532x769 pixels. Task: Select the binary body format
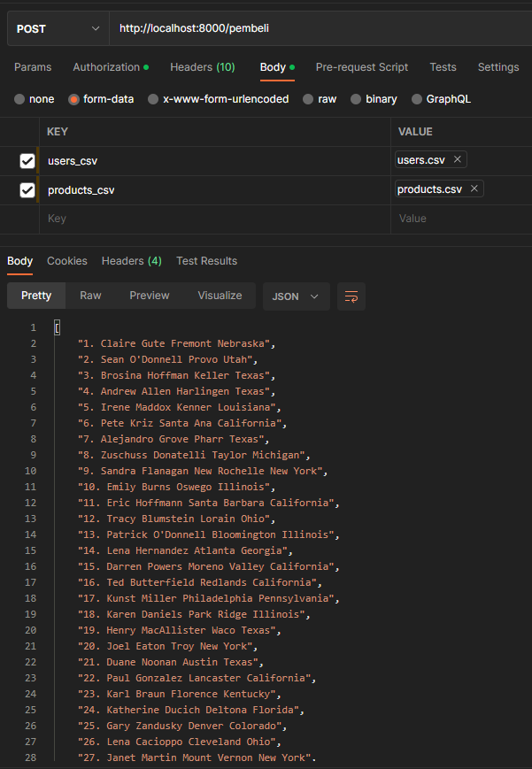click(x=358, y=99)
